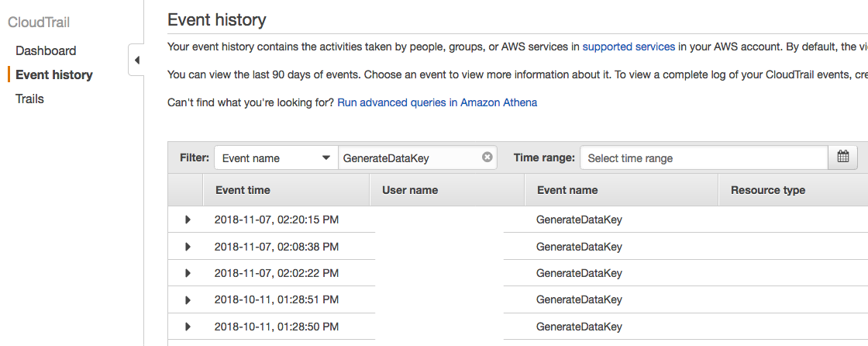Open the Event name filter dropdown
The width and height of the screenshot is (868, 346).
[276, 158]
